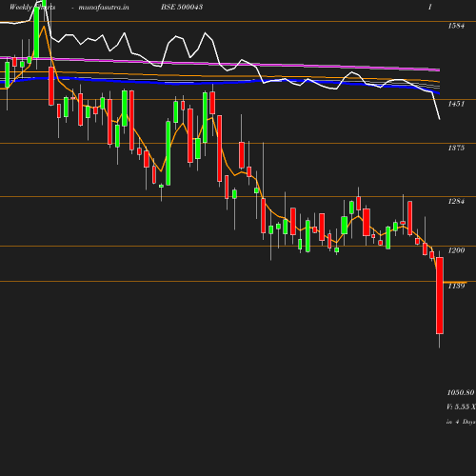Click the tall red last candle
The image size is (476, 476).
click(x=440, y=295)
